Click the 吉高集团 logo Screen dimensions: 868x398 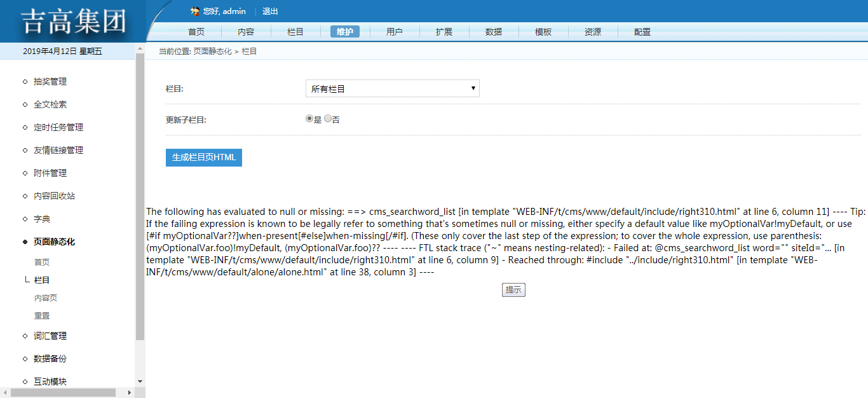point(74,22)
